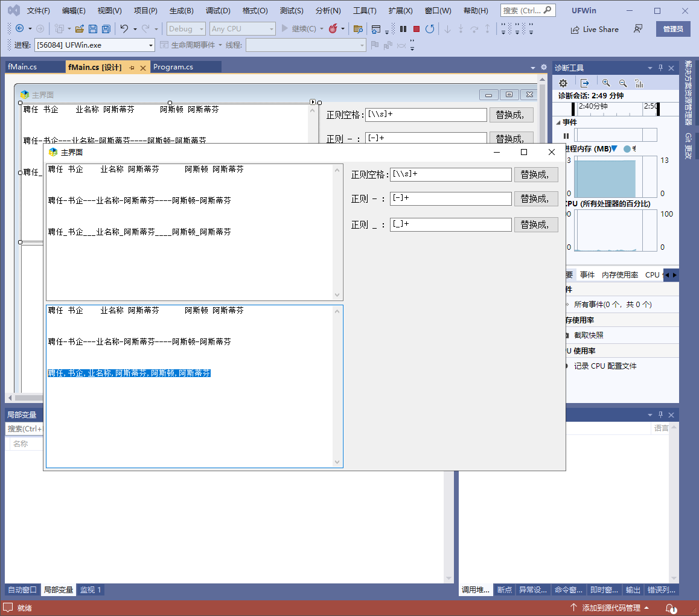Click the chart icon in diagnostic toolbar
This screenshot has height=616, width=699.
click(x=639, y=83)
